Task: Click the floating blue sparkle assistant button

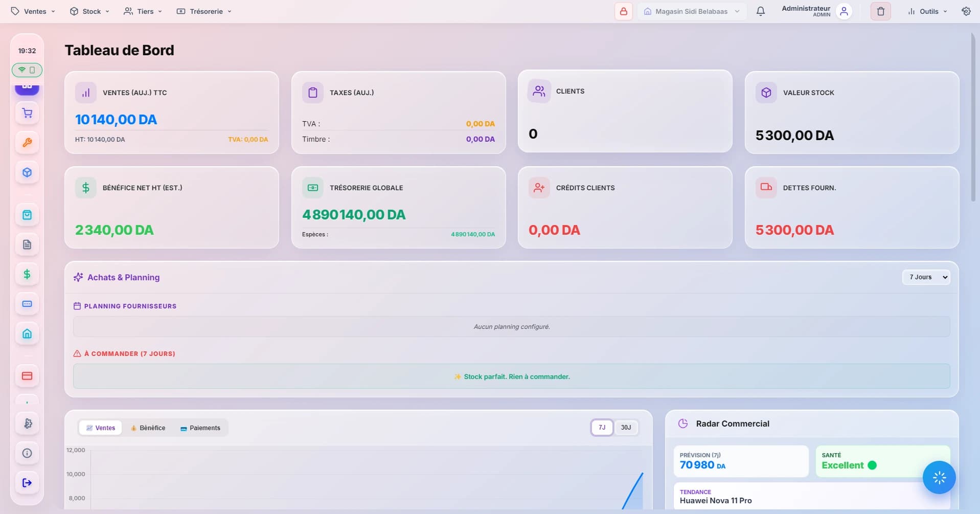Action: point(939,478)
